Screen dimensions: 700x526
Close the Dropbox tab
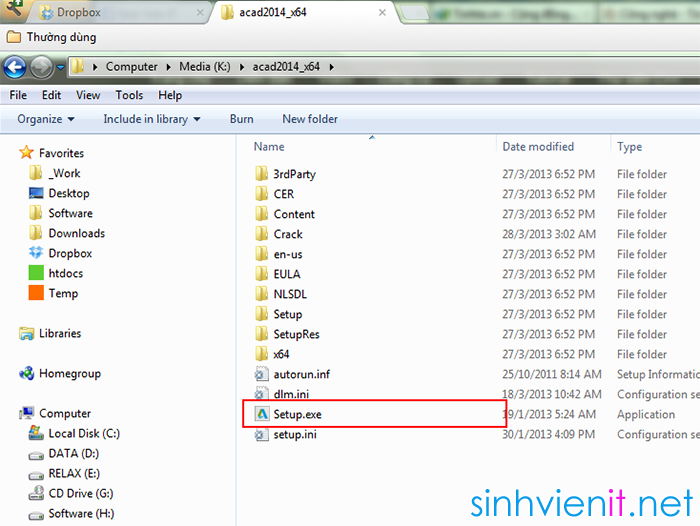click(x=200, y=13)
